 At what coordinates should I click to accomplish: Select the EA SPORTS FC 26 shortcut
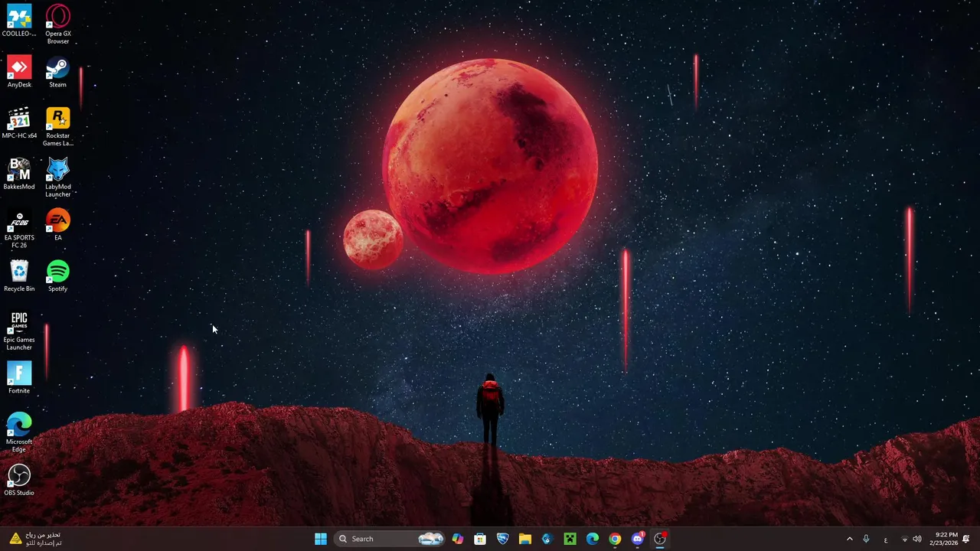(x=19, y=229)
